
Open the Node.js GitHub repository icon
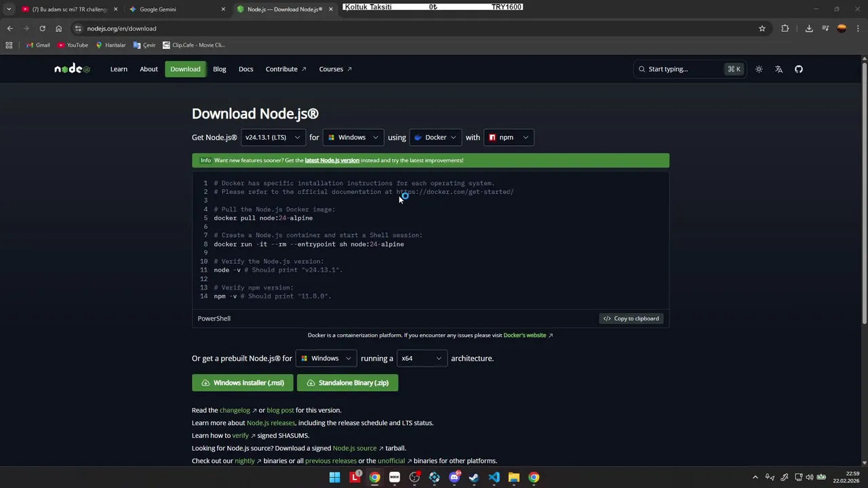pyautogui.click(x=799, y=69)
